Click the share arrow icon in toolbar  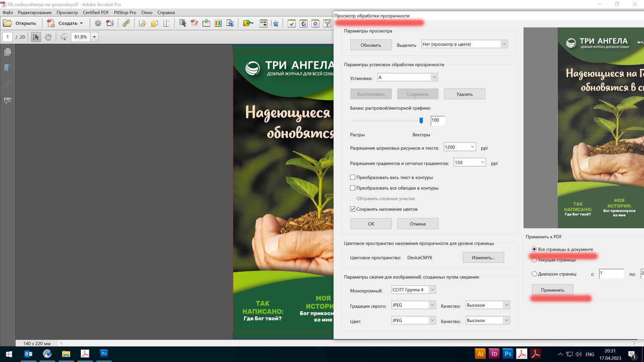(143, 23)
